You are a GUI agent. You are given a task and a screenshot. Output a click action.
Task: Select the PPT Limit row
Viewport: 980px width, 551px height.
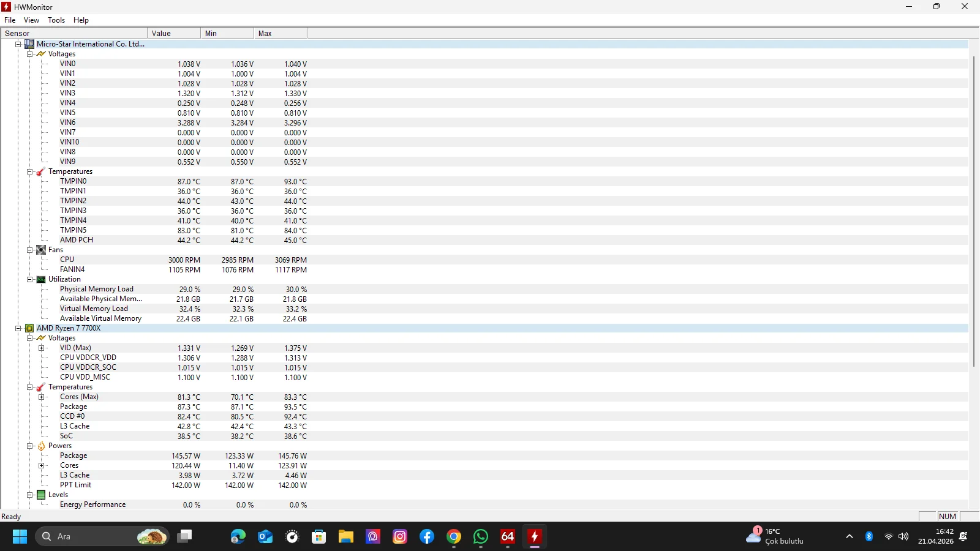(x=484, y=485)
